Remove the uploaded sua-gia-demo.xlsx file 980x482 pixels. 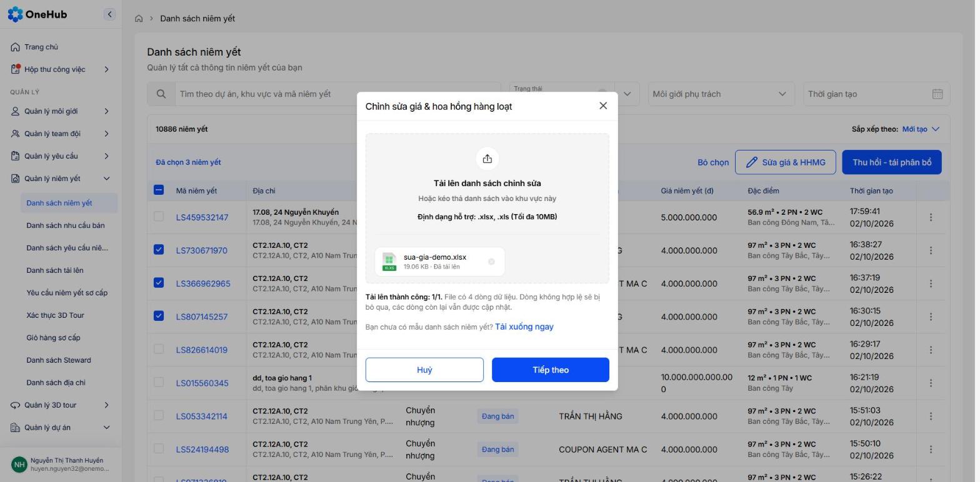point(491,262)
